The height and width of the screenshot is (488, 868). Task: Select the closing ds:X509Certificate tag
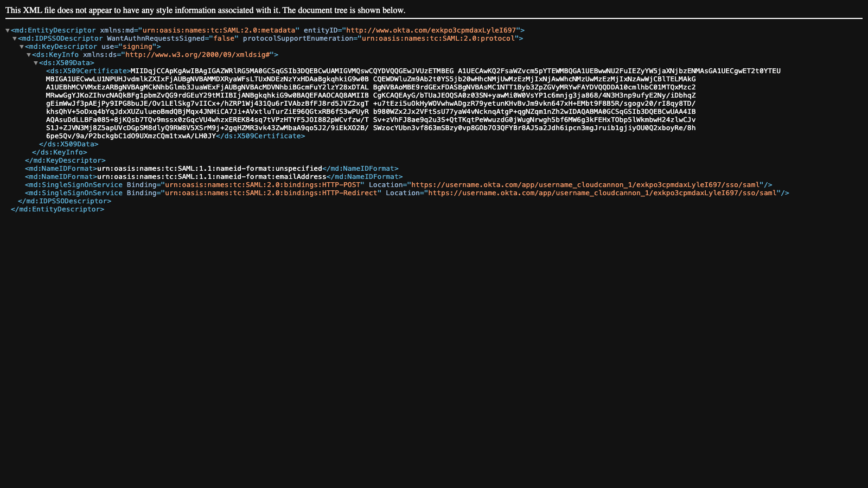(x=261, y=136)
